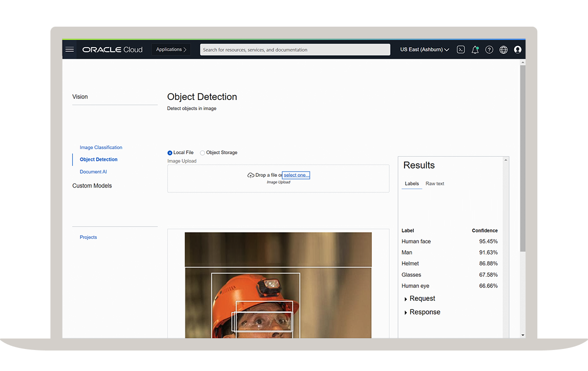Screen dimensions: 588x371
Task: Click the Oracle Cloud logo
Action: (x=112, y=50)
